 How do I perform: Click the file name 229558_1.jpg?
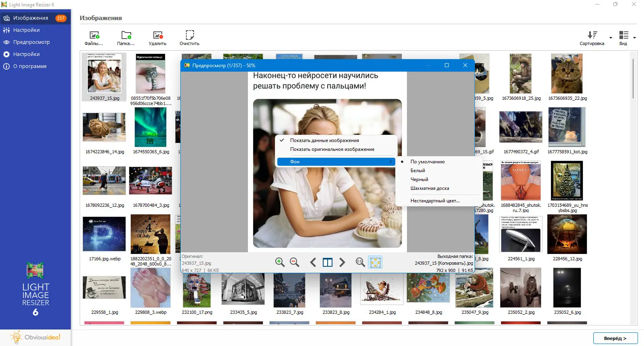(105, 312)
